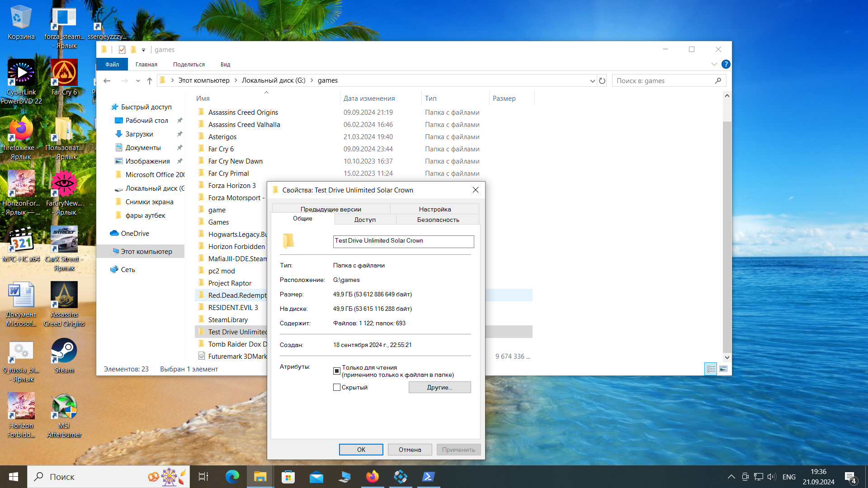Click the OK button in Properties

click(361, 450)
